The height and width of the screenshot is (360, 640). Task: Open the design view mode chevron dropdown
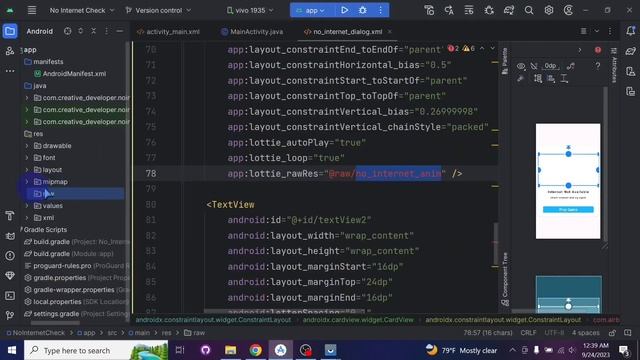(x=596, y=31)
